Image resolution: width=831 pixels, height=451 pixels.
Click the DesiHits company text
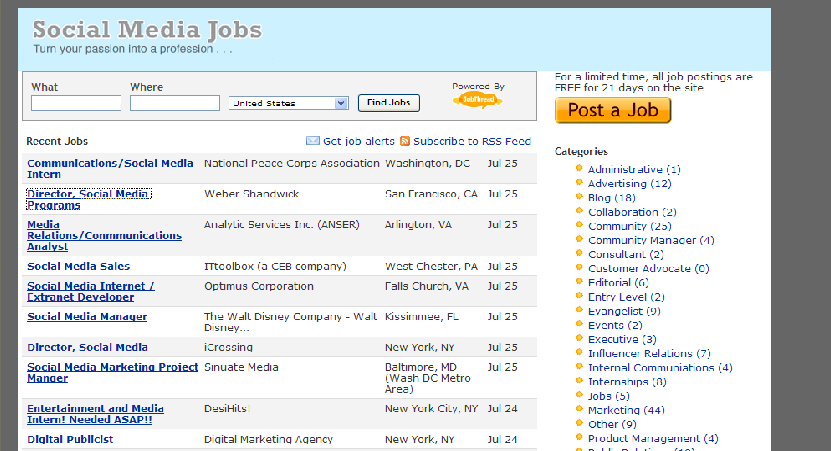pos(226,409)
